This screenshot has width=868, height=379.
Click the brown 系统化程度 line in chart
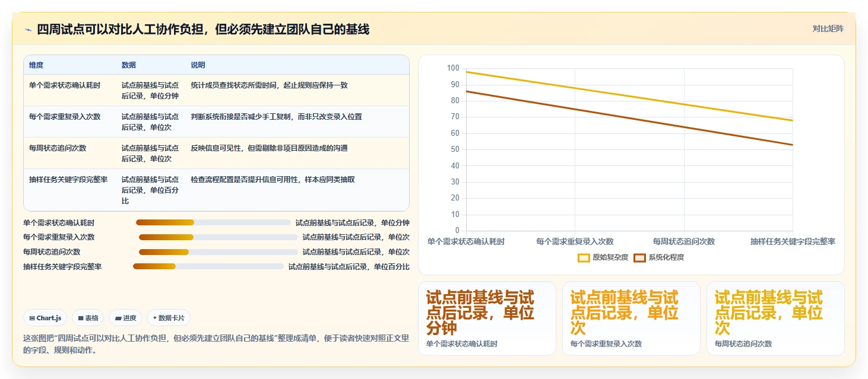(629, 118)
